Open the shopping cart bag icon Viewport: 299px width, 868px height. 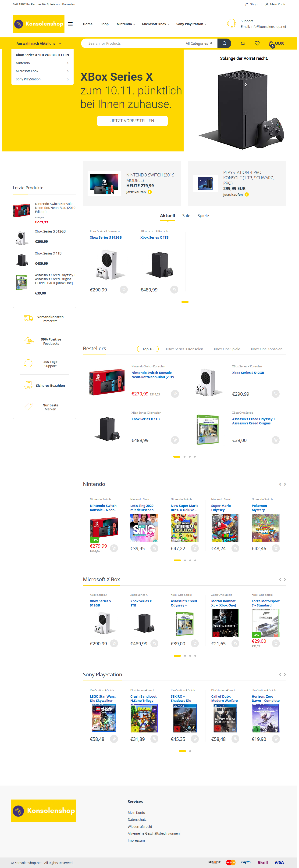271,43
